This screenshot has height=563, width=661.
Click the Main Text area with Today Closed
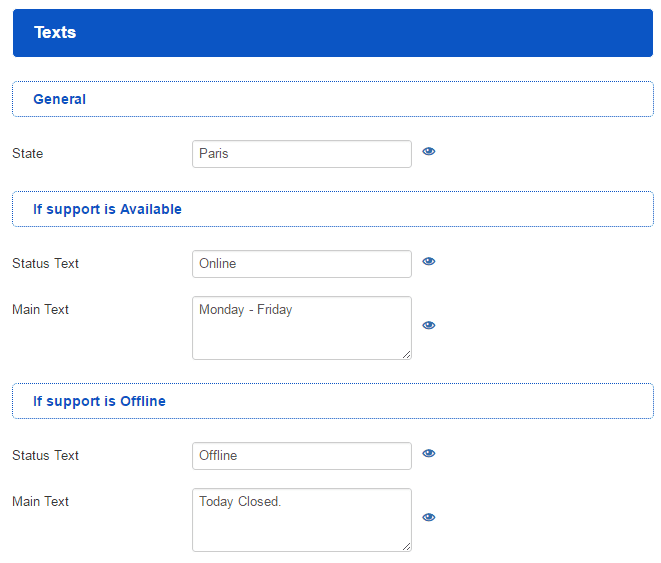click(x=301, y=520)
